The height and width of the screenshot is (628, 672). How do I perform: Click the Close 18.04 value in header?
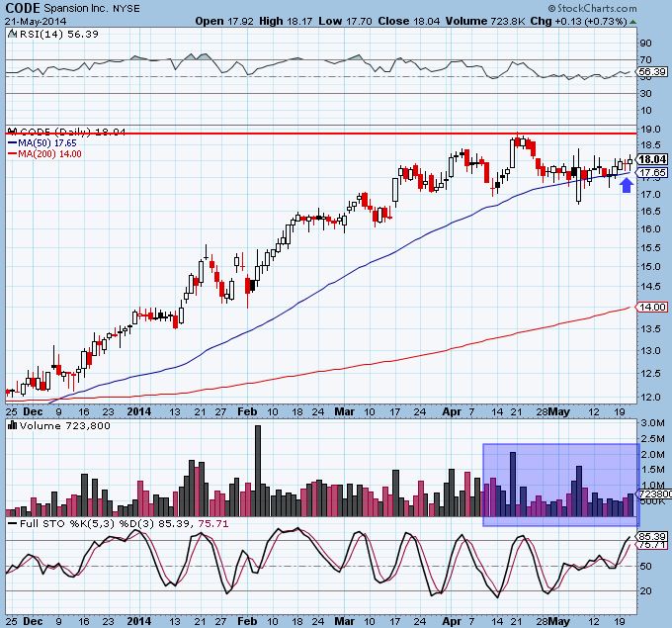(x=409, y=21)
